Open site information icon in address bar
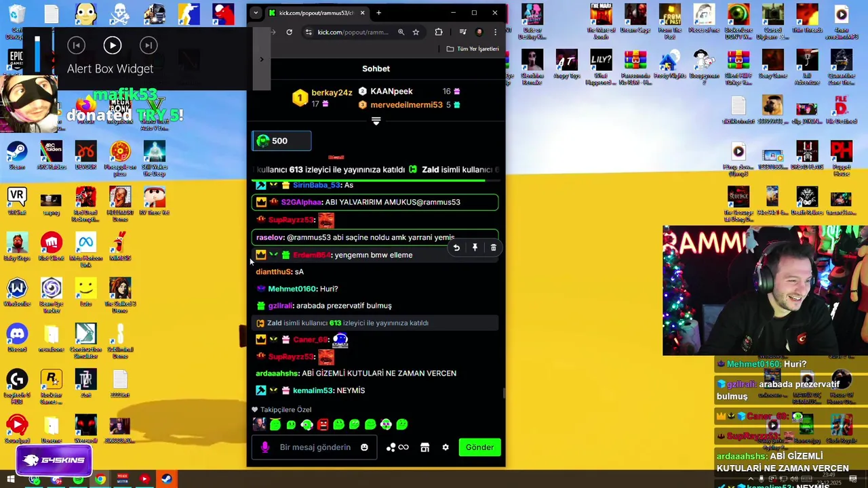This screenshot has height=488, width=868. click(x=309, y=32)
